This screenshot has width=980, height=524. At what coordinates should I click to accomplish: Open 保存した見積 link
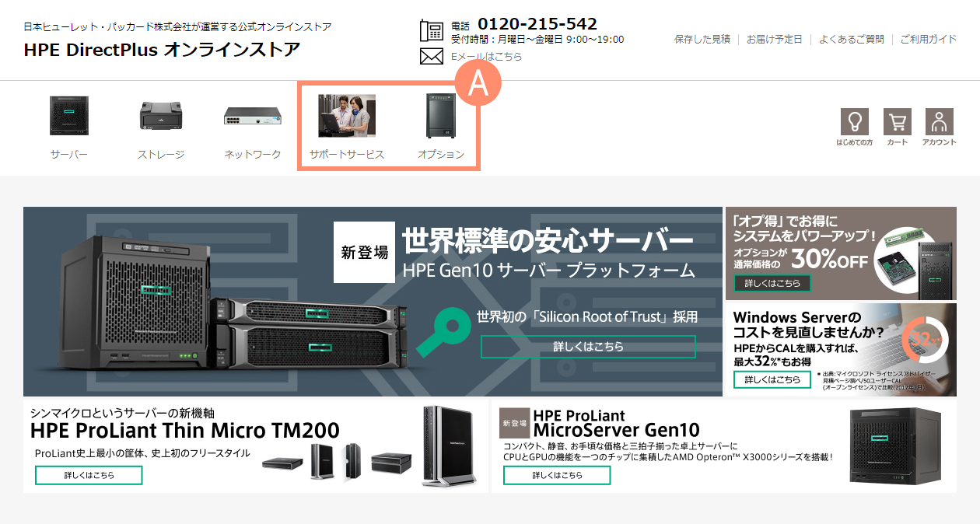702,39
